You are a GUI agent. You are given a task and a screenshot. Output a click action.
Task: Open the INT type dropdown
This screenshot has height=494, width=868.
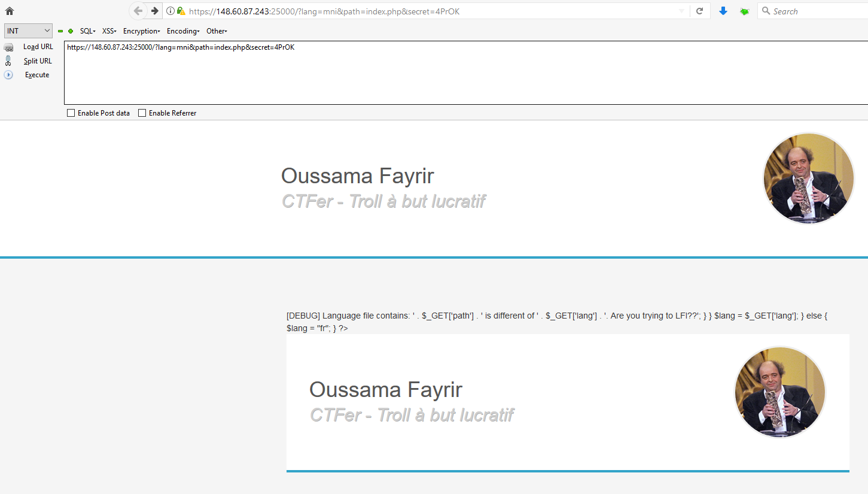[x=28, y=31]
